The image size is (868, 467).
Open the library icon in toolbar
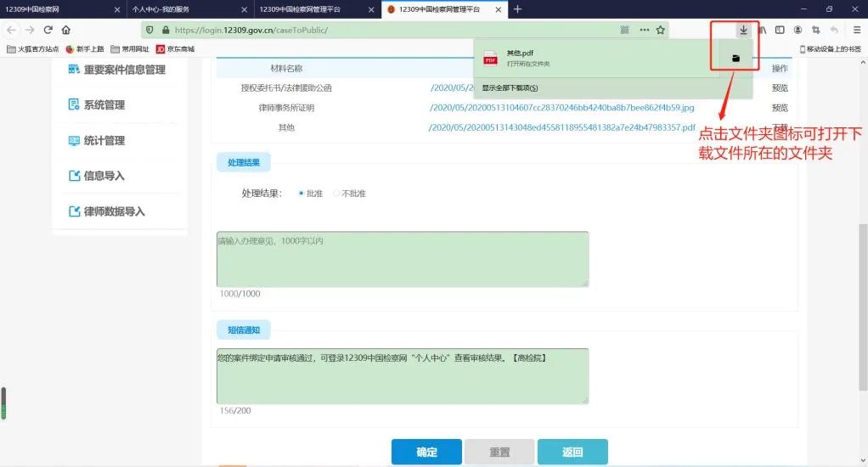[763, 30]
